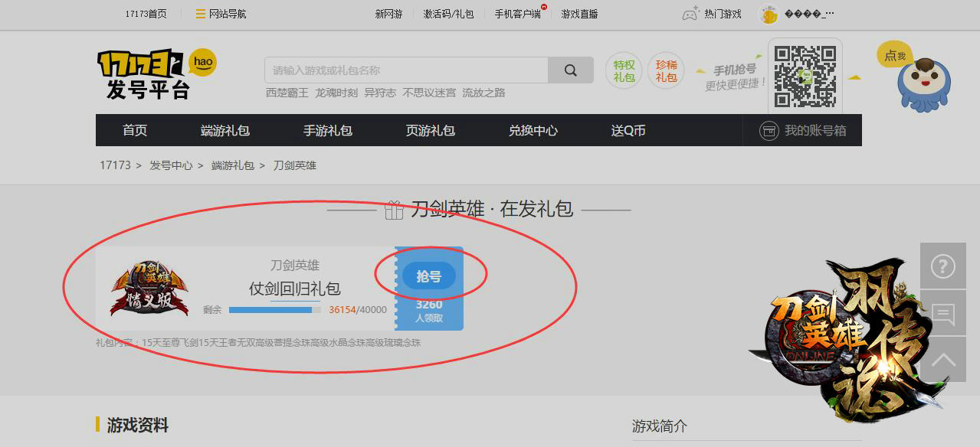Image resolution: width=980 pixels, height=447 pixels.
Task: Click the 端游礼包 breadcrumb link
Action: point(233,165)
